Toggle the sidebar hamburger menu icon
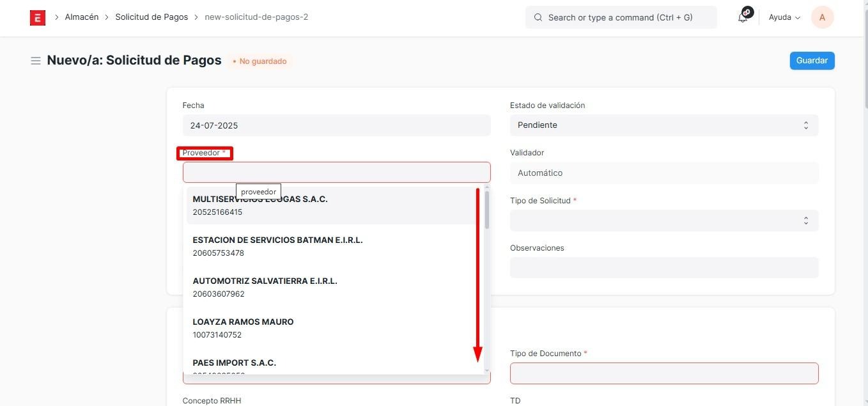 point(36,61)
